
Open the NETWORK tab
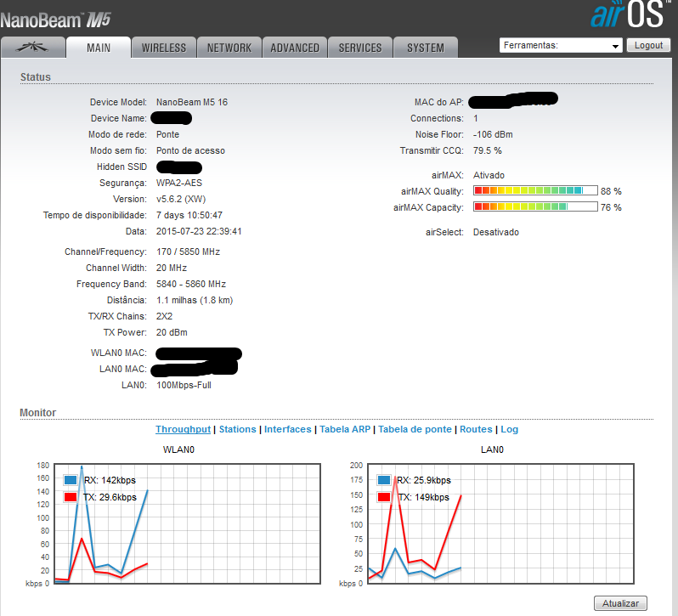point(229,48)
